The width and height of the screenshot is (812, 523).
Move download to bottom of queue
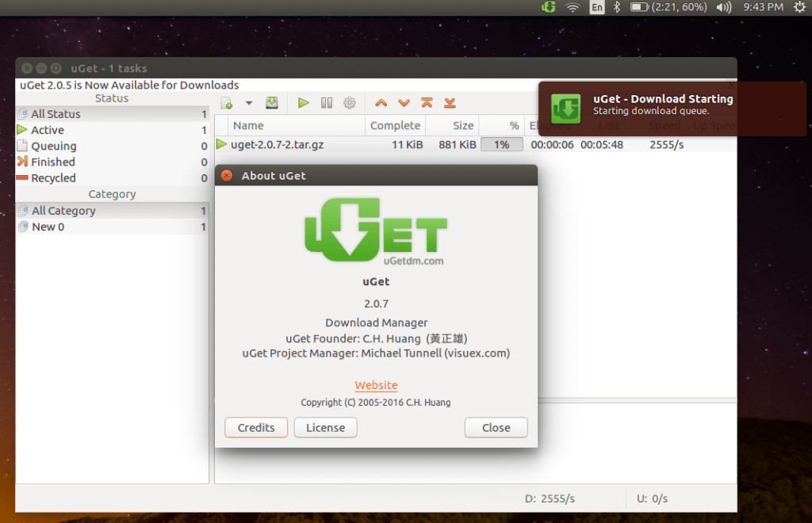(x=450, y=103)
